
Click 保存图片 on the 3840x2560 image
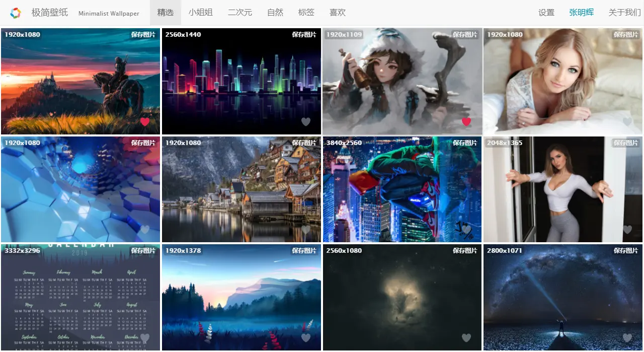[465, 143]
